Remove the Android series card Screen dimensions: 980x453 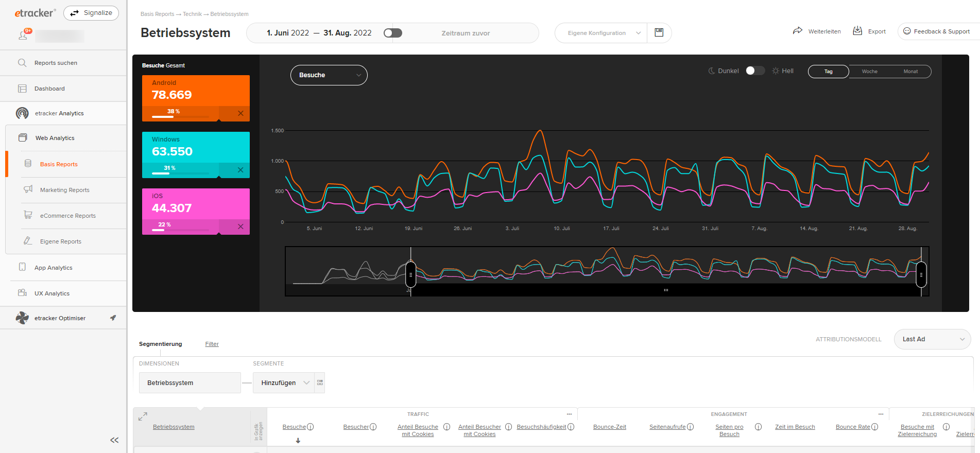(240, 113)
